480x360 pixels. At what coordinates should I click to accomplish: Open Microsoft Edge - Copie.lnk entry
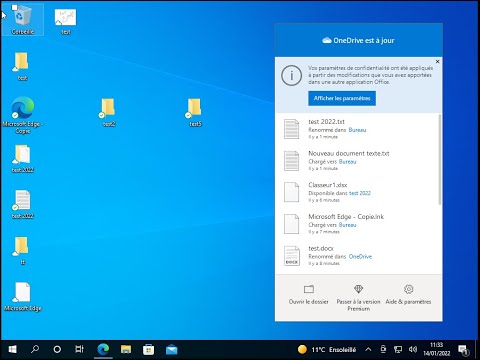[357, 224]
